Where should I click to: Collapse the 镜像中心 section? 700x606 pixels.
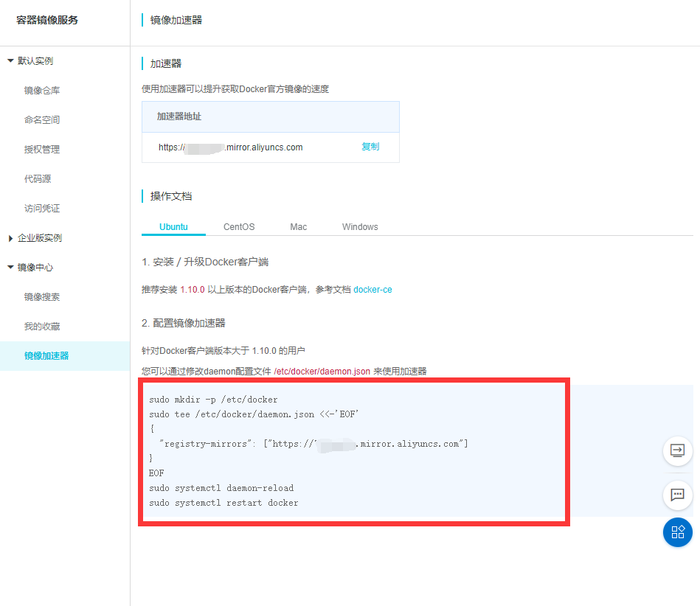click(x=10, y=268)
